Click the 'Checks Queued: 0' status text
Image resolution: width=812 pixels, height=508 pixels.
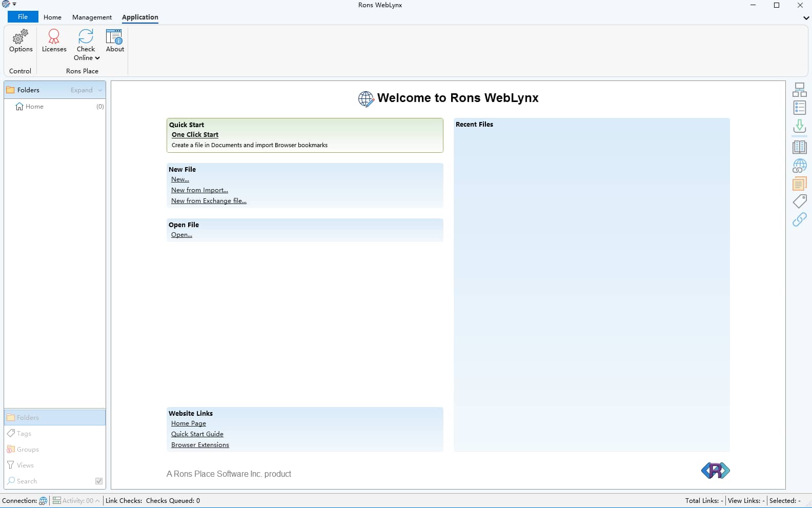coord(173,501)
